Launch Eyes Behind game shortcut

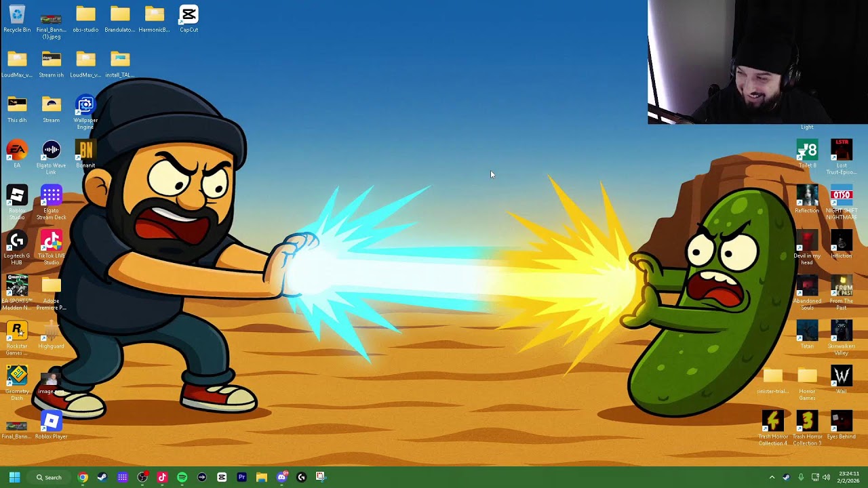pyautogui.click(x=842, y=425)
